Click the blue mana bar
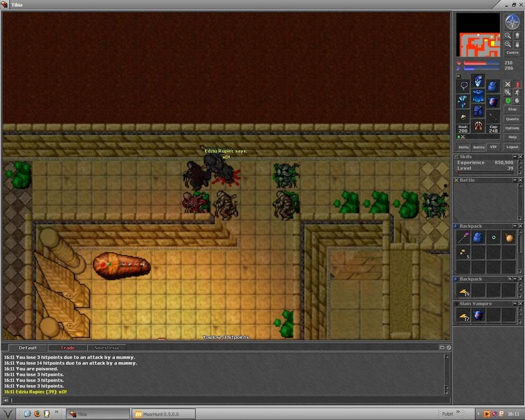The height and width of the screenshot is (420, 525). coord(481,68)
